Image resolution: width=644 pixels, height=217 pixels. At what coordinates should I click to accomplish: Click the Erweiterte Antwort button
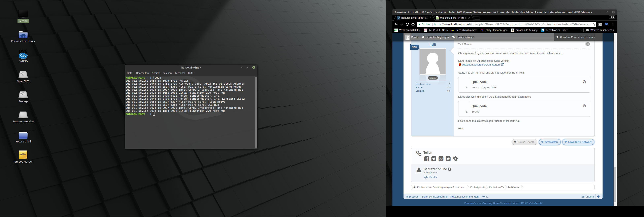(x=578, y=142)
